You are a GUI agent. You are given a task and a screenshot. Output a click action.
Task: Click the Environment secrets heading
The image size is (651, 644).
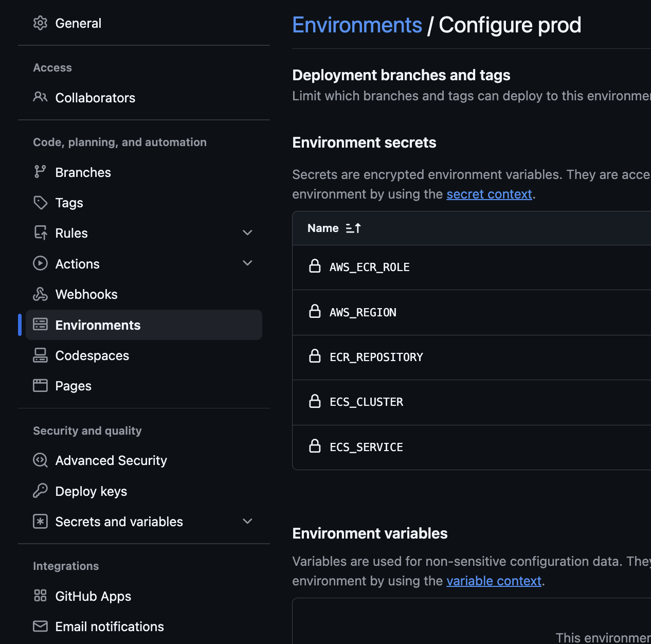364,142
